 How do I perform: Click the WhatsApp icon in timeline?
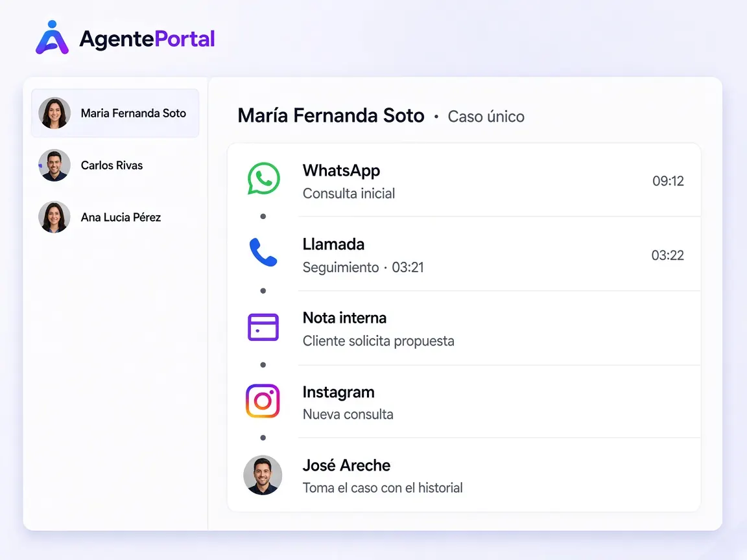(263, 179)
